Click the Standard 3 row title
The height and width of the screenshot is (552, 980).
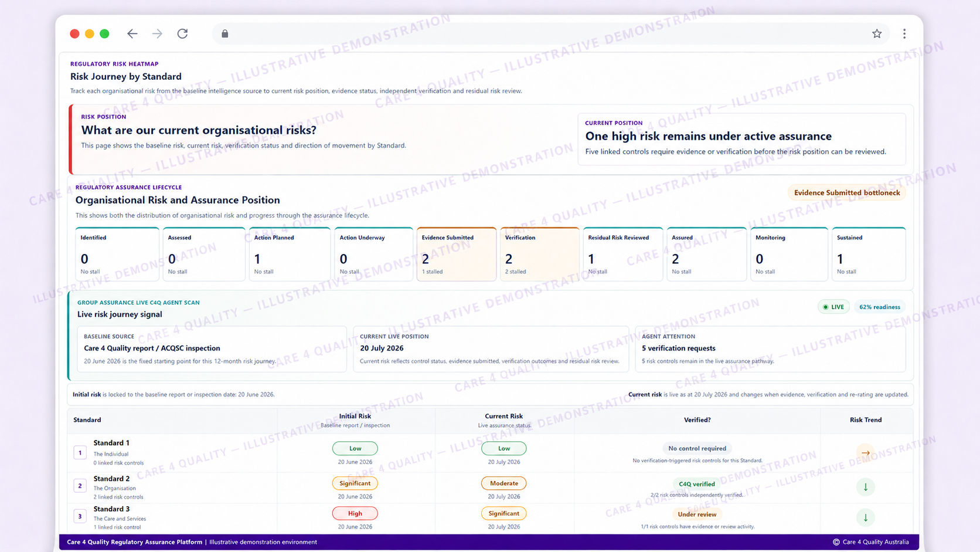pyautogui.click(x=111, y=509)
